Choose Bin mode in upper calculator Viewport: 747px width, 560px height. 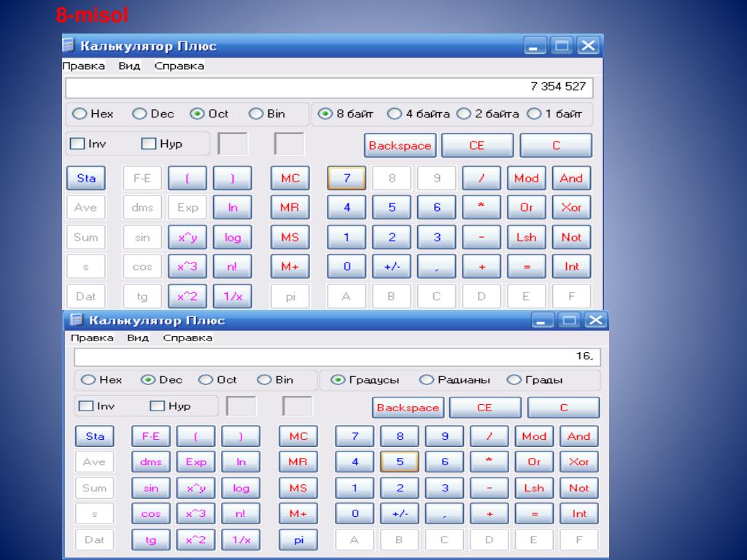pos(256,114)
